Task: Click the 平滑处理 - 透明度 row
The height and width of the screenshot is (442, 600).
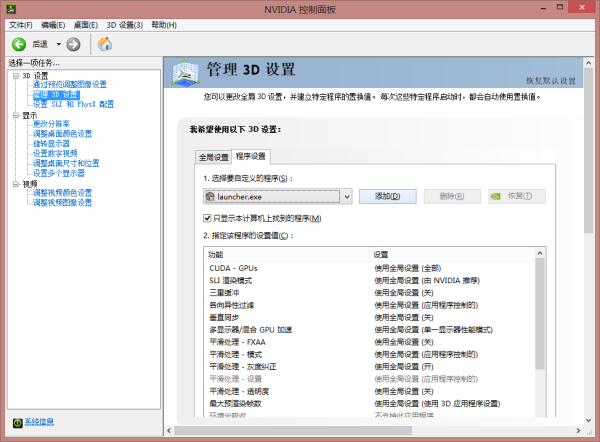Action: (370, 391)
